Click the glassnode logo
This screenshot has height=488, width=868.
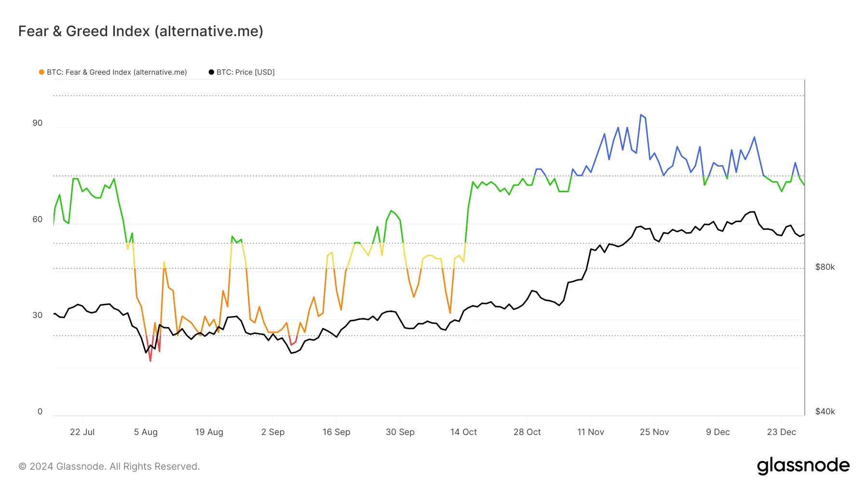coord(803,466)
